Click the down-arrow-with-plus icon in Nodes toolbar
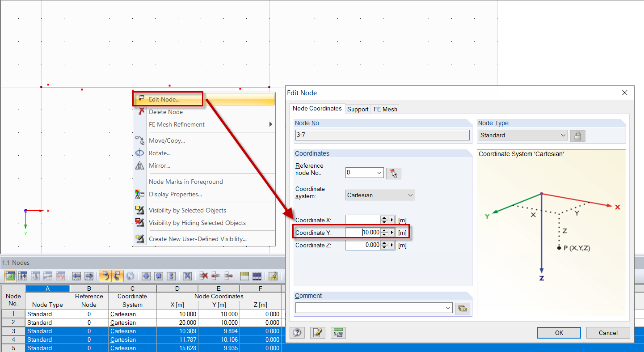644x352 pixels. [x=23, y=276]
